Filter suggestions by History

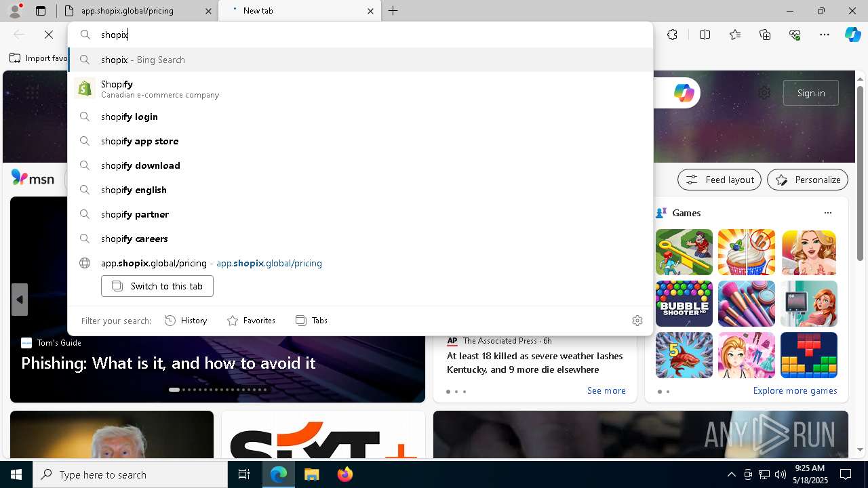[186, 321]
